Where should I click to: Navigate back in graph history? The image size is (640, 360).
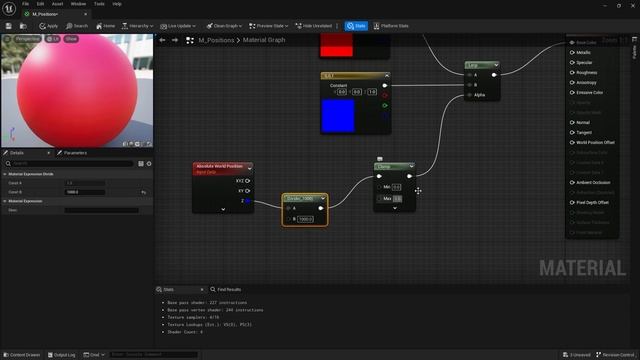(x=162, y=40)
